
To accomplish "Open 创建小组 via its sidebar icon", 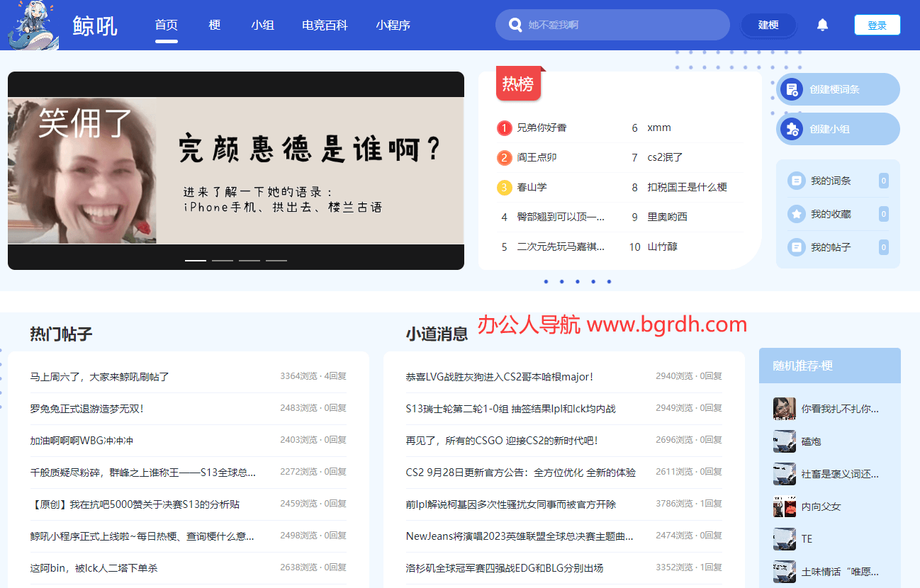I will (792, 128).
